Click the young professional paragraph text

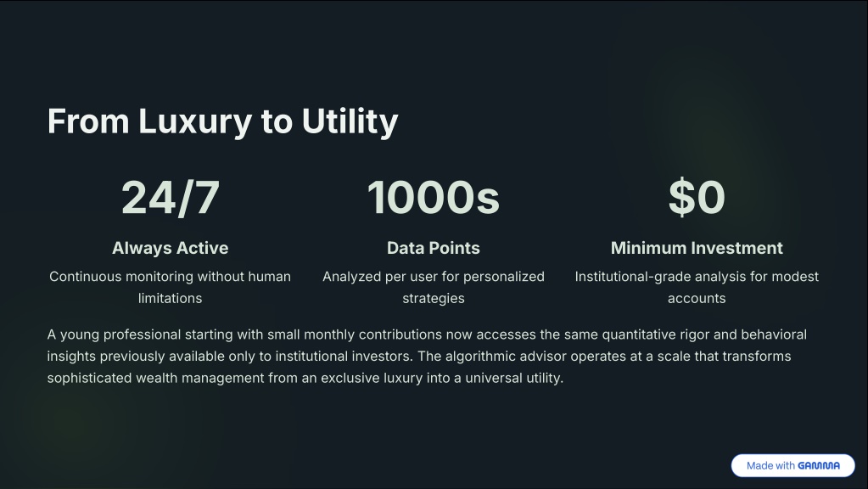point(427,356)
